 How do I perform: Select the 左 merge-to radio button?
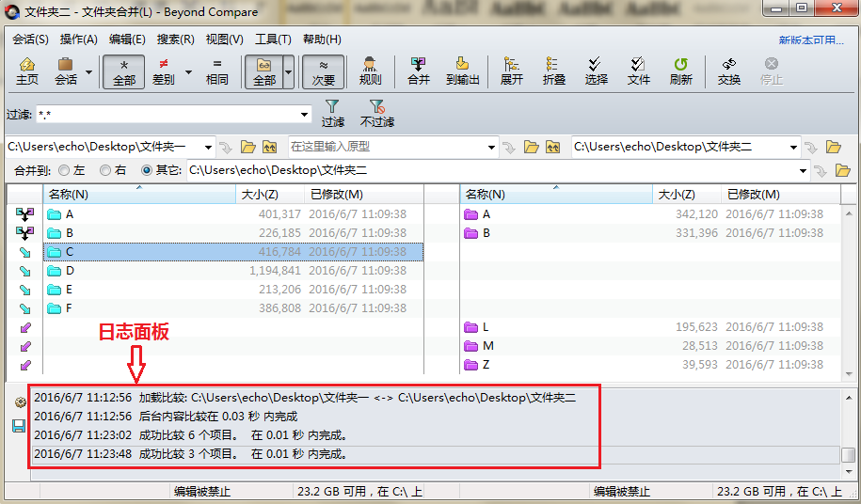click(64, 170)
